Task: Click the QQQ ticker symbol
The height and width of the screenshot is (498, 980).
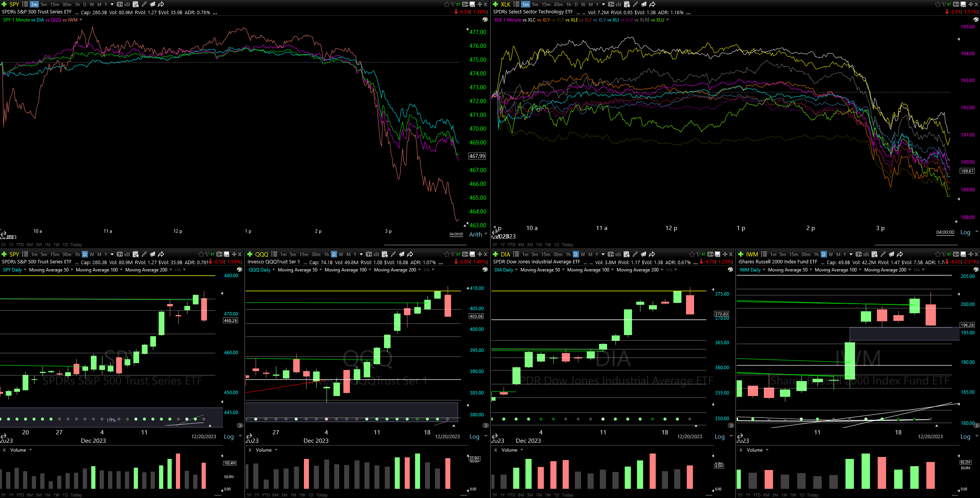Action: (x=262, y=254)
